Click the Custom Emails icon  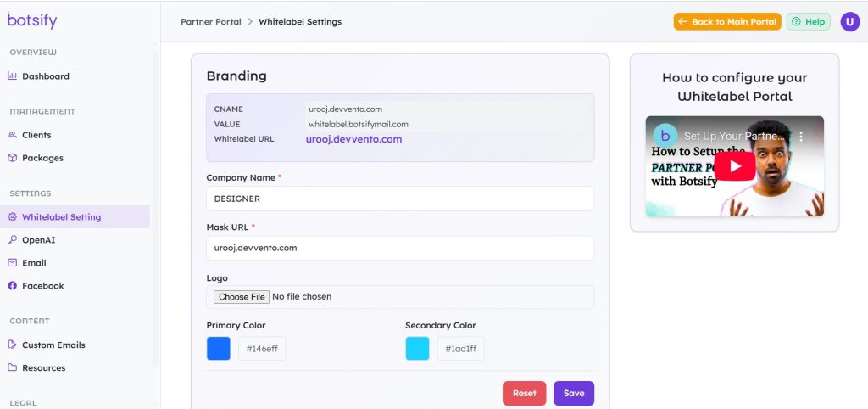(12, 345)
